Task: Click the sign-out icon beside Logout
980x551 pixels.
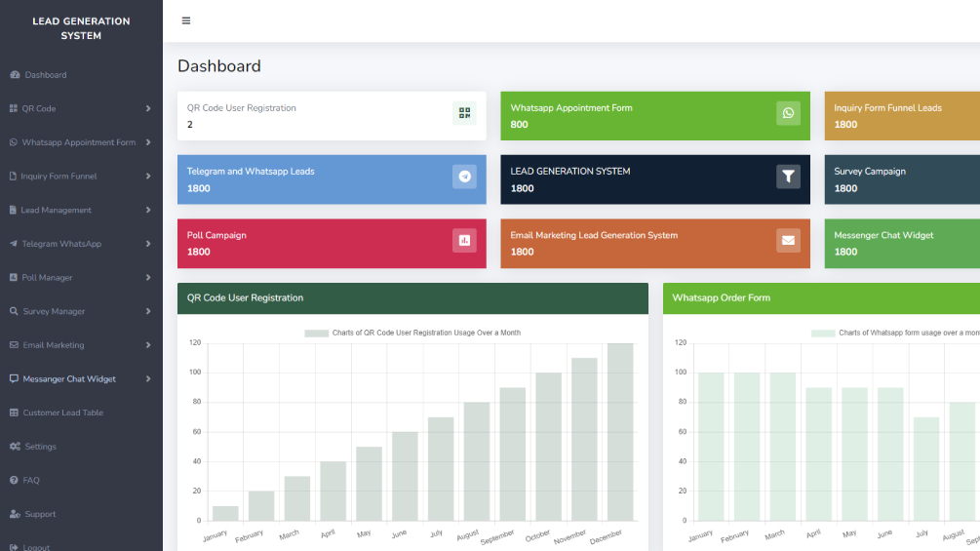Action: [14, 547]
